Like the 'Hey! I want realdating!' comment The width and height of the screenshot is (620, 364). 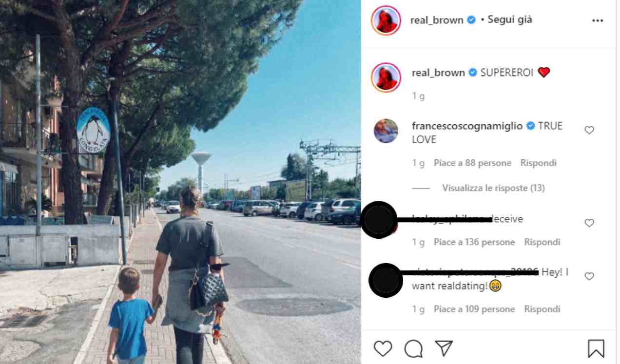(589, 276)
